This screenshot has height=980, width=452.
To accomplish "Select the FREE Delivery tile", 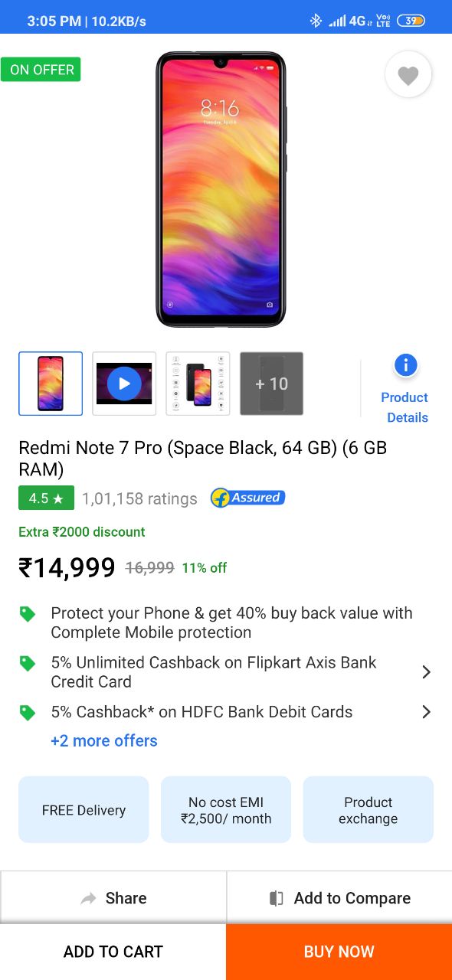I will point(84,810).
